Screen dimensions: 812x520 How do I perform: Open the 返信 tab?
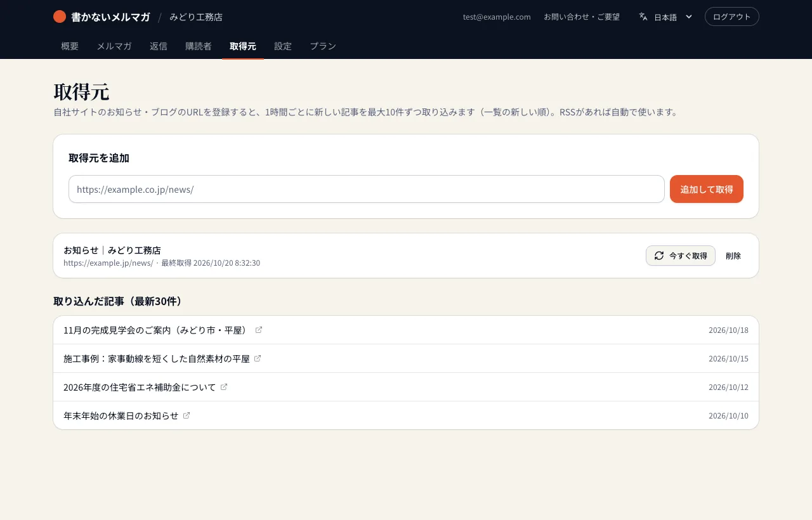[x=159, y=46]
